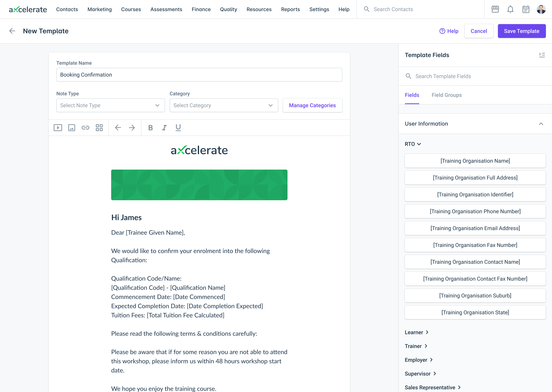This screenshot has height=392, width=552.
Task: Insert an image into the email body
Action: click(71, 127)
